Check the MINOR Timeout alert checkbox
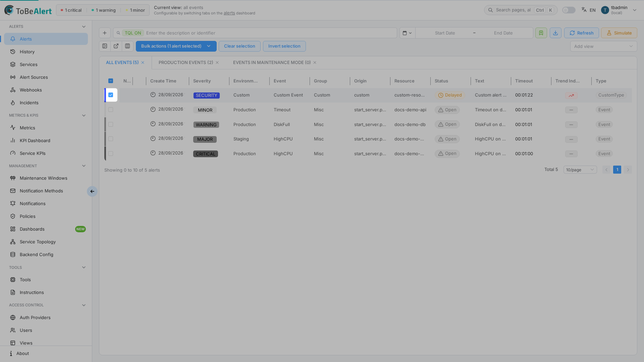This screenshot has width=644, height=362. pos(111,110)
